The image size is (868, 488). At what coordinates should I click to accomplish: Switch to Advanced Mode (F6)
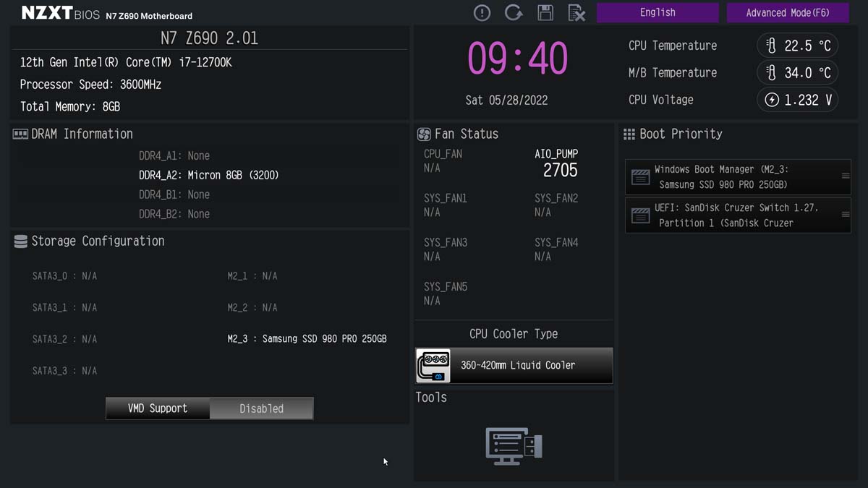coord(788,12)
